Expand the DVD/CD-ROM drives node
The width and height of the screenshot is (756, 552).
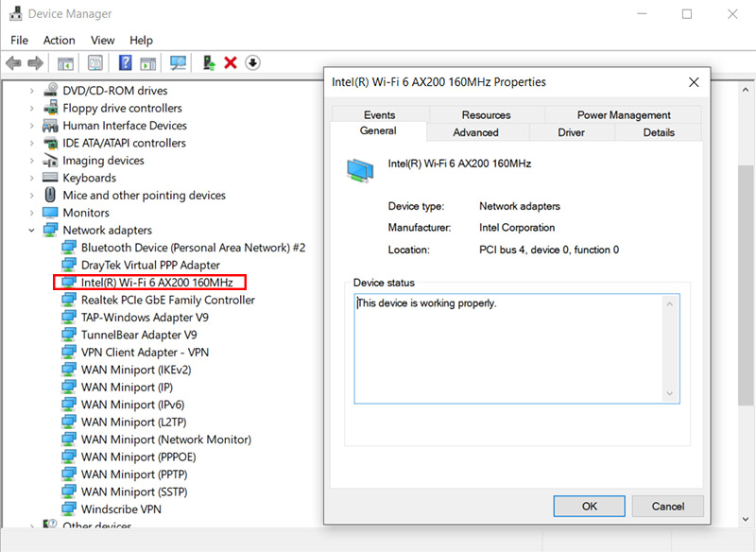tap(32, 91)
